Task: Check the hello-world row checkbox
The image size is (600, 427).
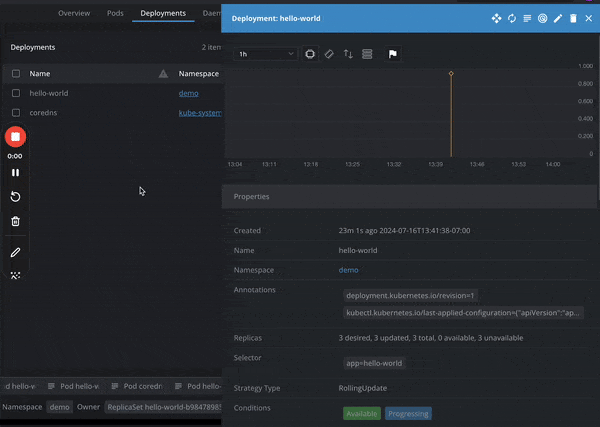Action: [x=16, y=93]
